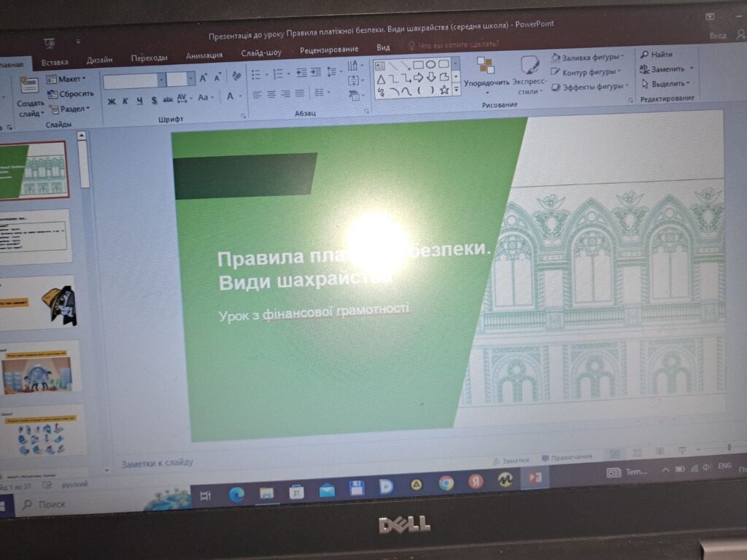Click the Arrange (Упорядочить) icon

[486, 68]
